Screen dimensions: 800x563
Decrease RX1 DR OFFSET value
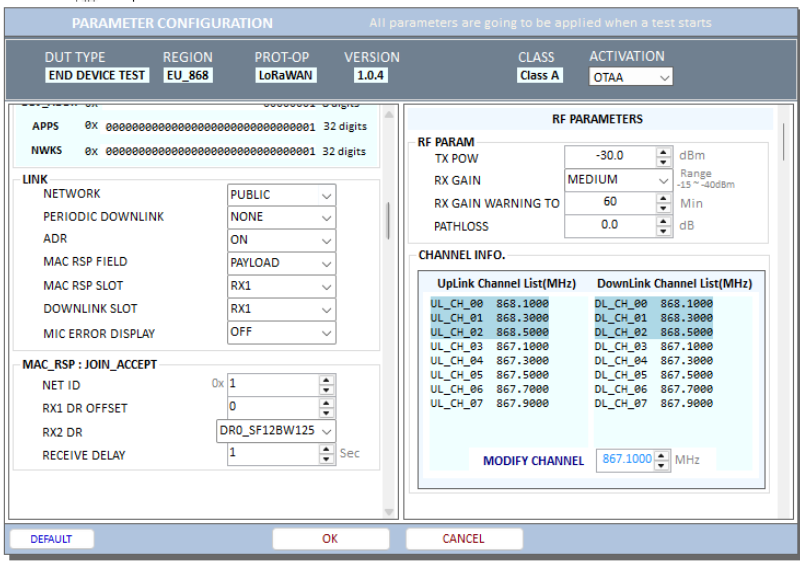click(x=326, y=412)
